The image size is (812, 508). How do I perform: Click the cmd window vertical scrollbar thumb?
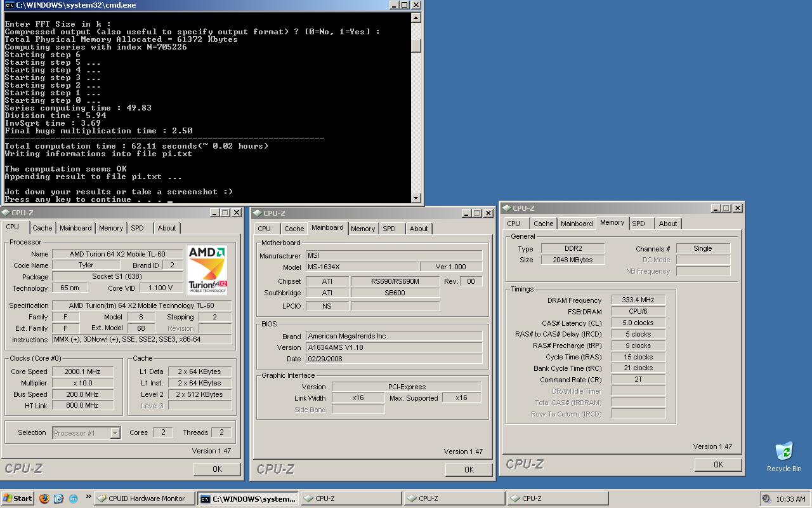coord(416,45)
